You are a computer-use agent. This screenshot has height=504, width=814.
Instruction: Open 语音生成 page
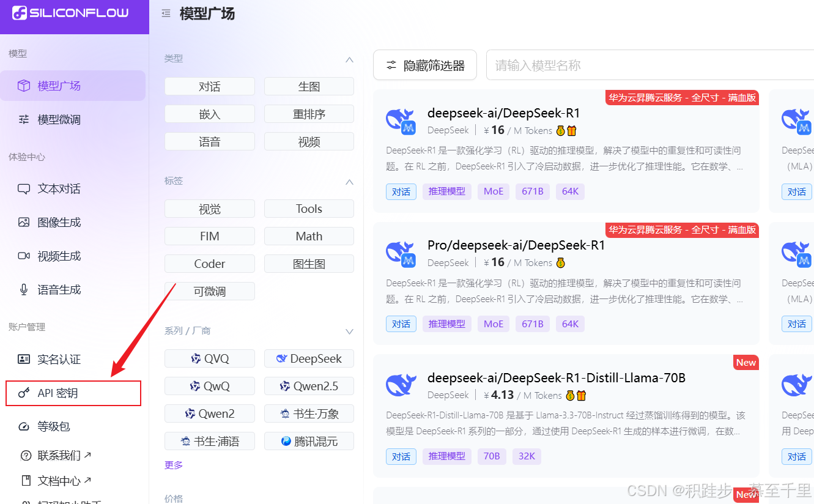point(73,289)
